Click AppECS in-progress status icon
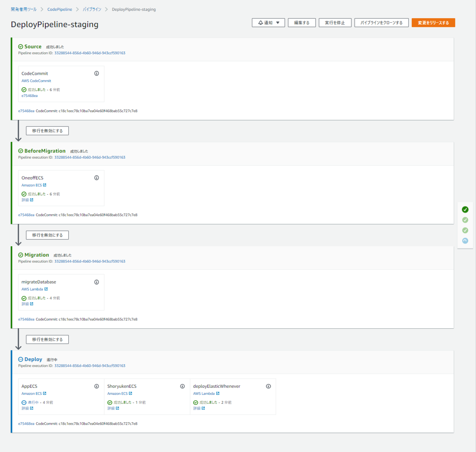Image resolution: width=476 pixels, height=452 pixels. pyautogui.click(x=24, y=402)
